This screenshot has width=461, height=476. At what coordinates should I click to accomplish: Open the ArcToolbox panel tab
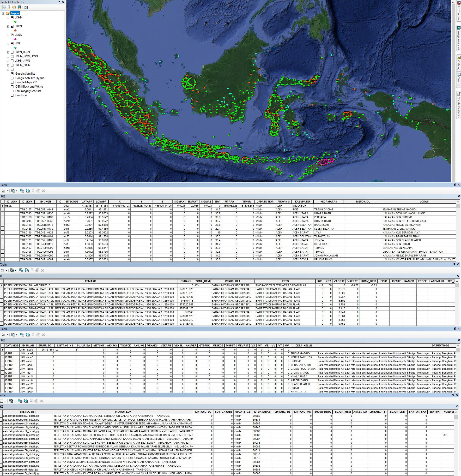click(x=458, y=10)
